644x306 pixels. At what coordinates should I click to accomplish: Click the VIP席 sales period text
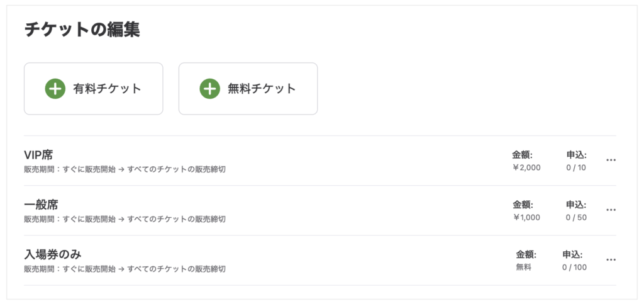click(125, 169)
